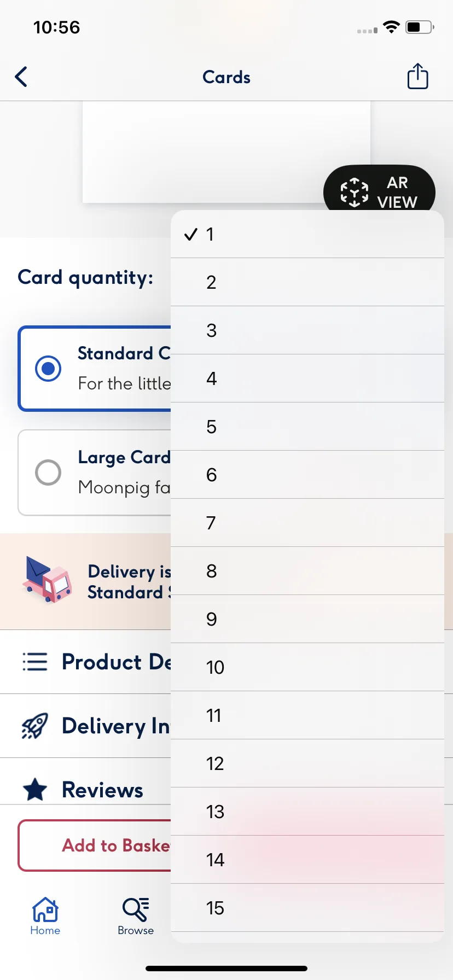Pick quantity 5 in the list
Image resolution: width=453 pixels, height=980 pixels.
point(307,427)
